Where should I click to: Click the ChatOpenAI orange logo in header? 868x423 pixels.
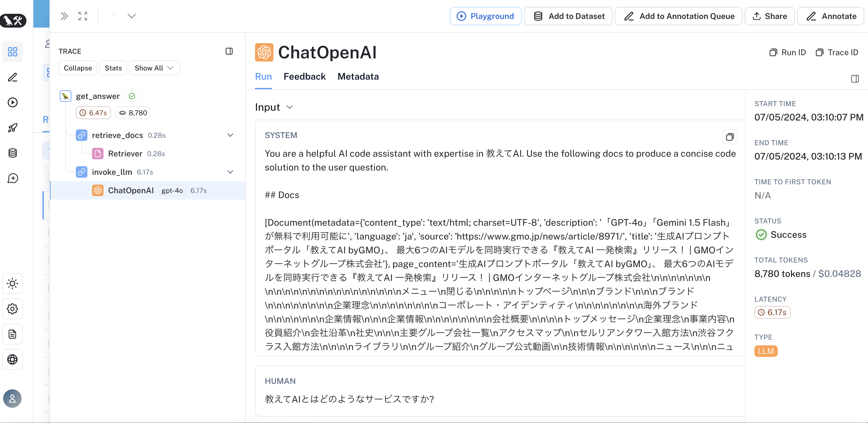264,52
